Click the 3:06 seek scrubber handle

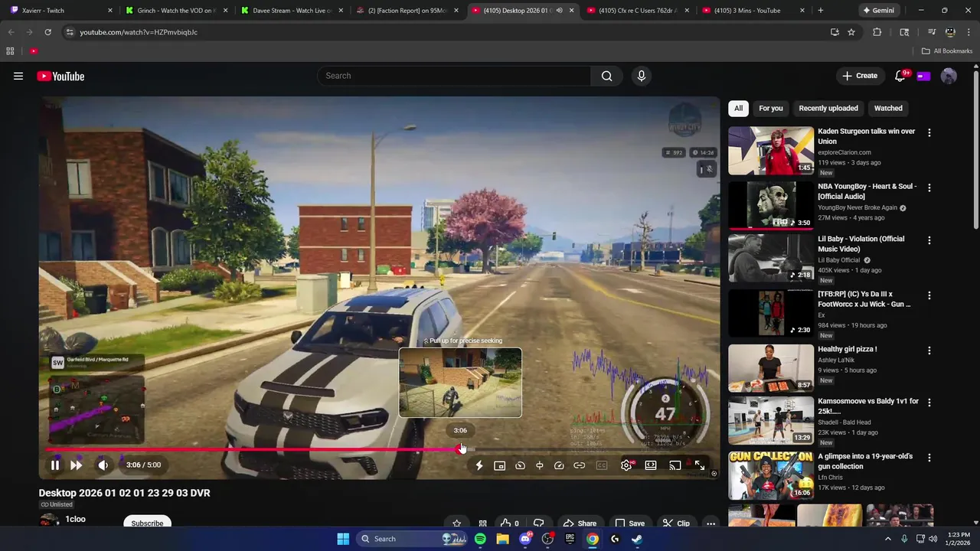[461, 449]
